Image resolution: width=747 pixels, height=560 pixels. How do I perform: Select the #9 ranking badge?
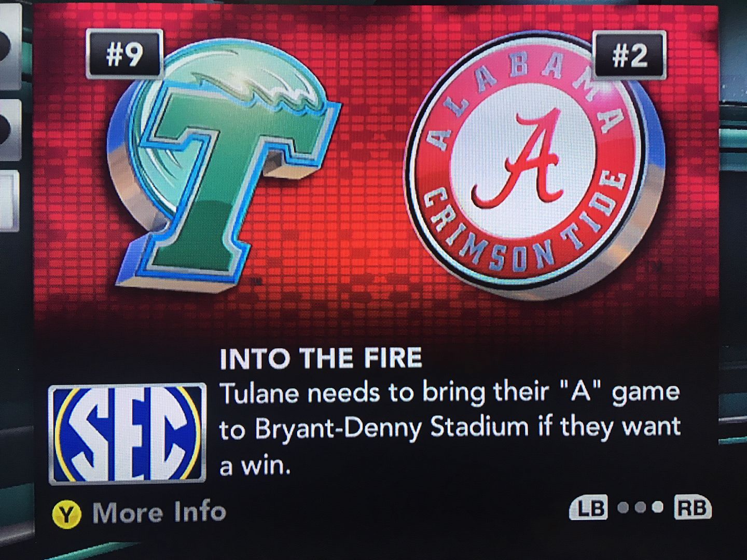click(x=125, y=54)
